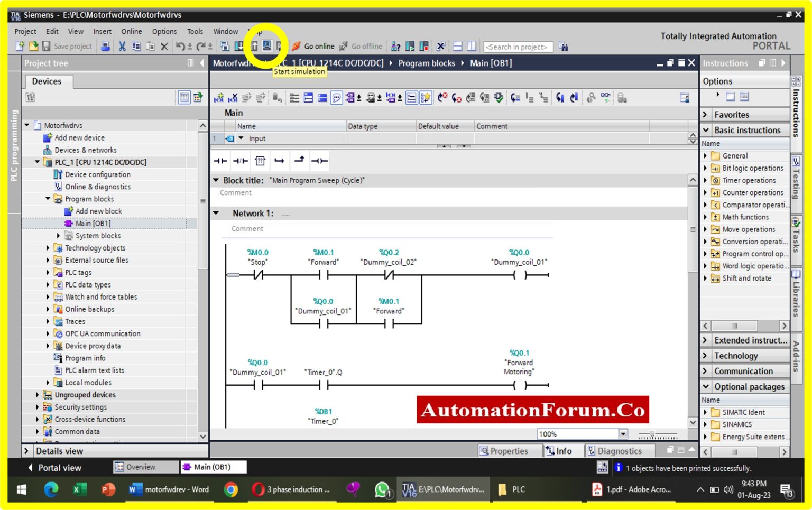Image resolution: width=812 pixels, height=510 pixels.
Task: Click Add new block
Action: (x=98, y=211)
